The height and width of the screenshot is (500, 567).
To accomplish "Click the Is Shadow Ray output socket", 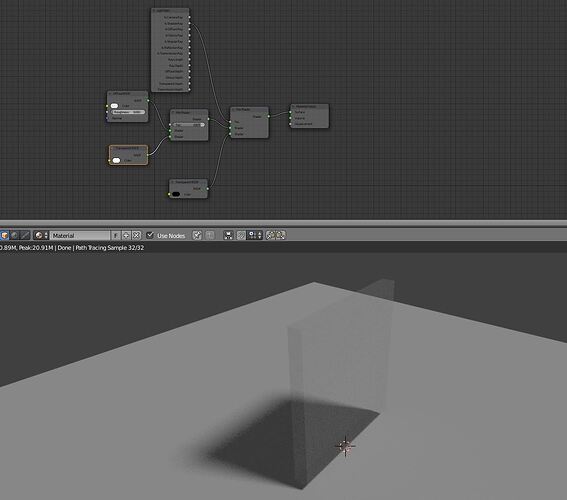I will [189, 23].
